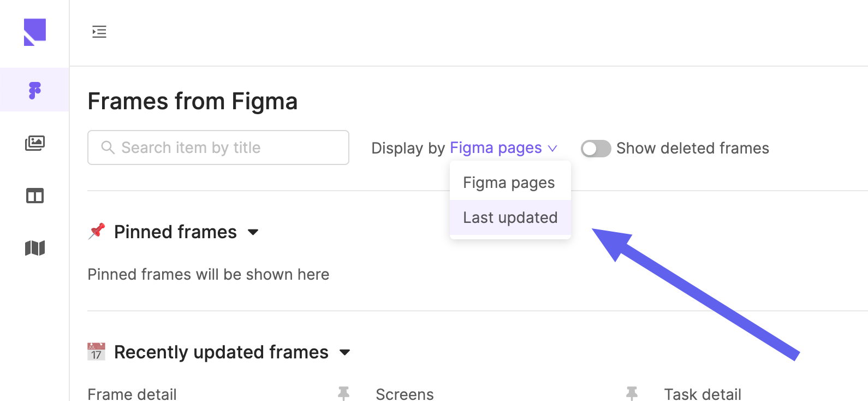Pin the Frame detail frame

(x=343, y=393)
